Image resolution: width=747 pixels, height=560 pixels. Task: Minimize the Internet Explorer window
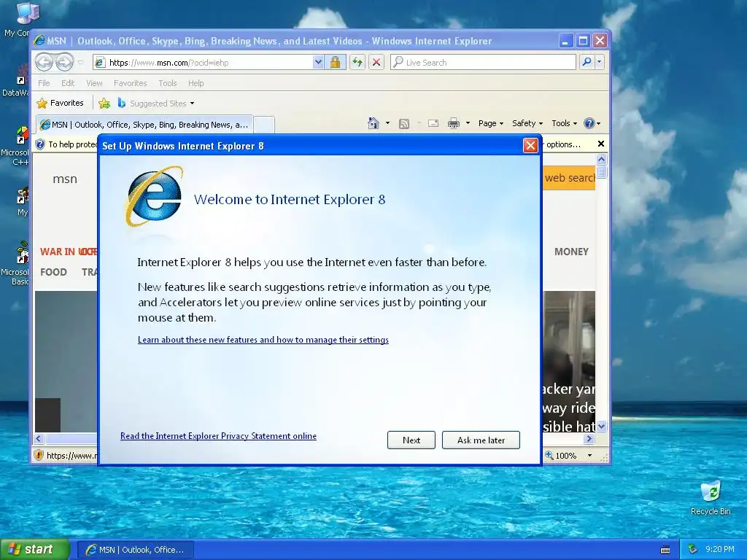click(x=565, y=41)
